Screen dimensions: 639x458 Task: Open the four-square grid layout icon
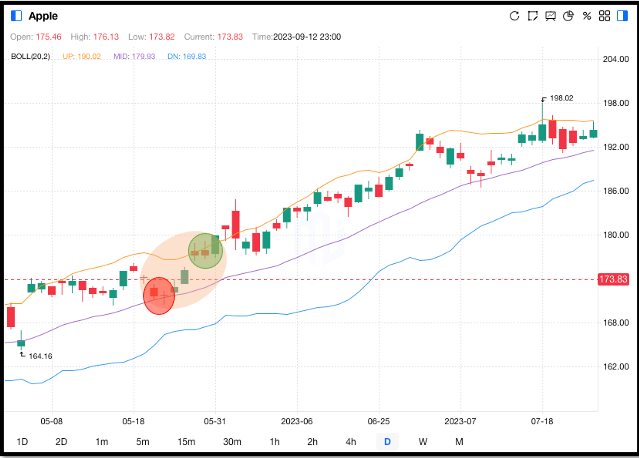tap(604, 16)
